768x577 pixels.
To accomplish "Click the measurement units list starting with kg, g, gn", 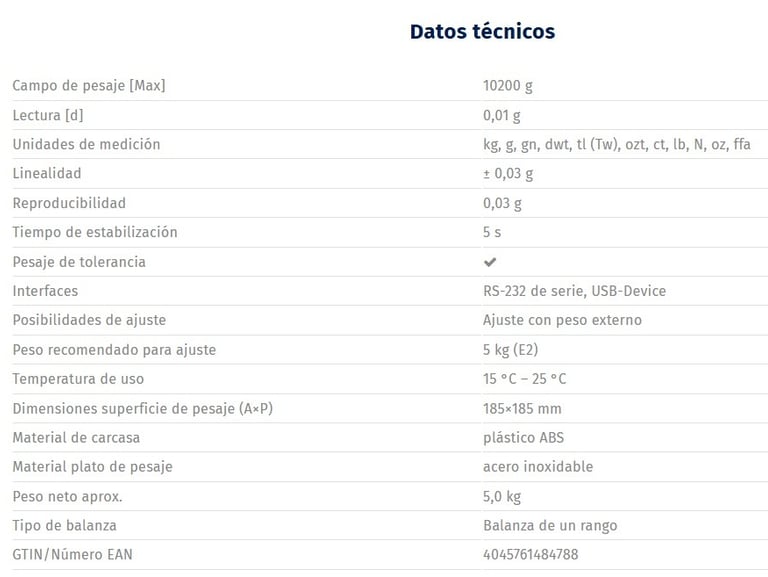I will click(616, 144).
